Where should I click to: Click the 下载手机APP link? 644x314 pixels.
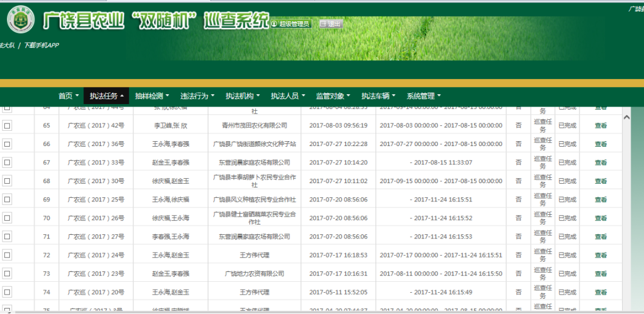pyautogui.click(x=41, y=46)
